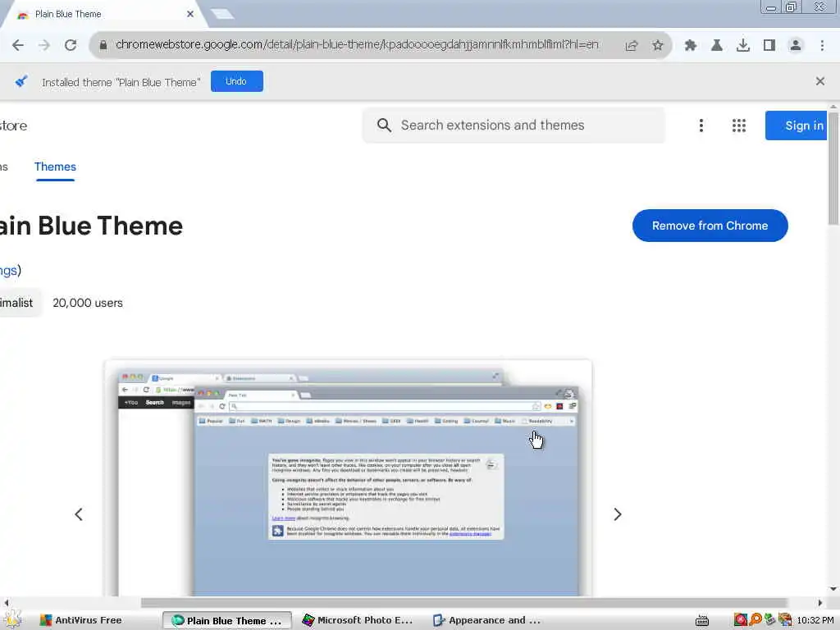840x630 pixels.
Task: Click the Minimalist category chip
Action: [20, 304]
